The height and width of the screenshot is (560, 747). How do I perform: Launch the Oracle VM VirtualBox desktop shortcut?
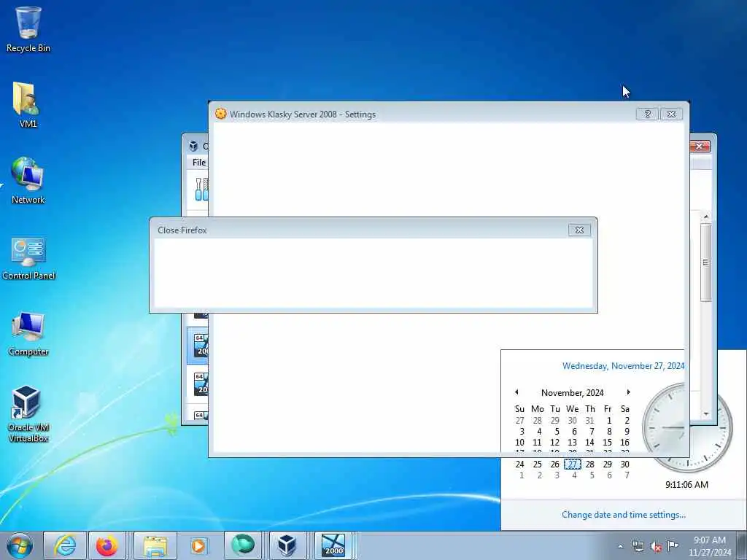(x=28, y=413)
